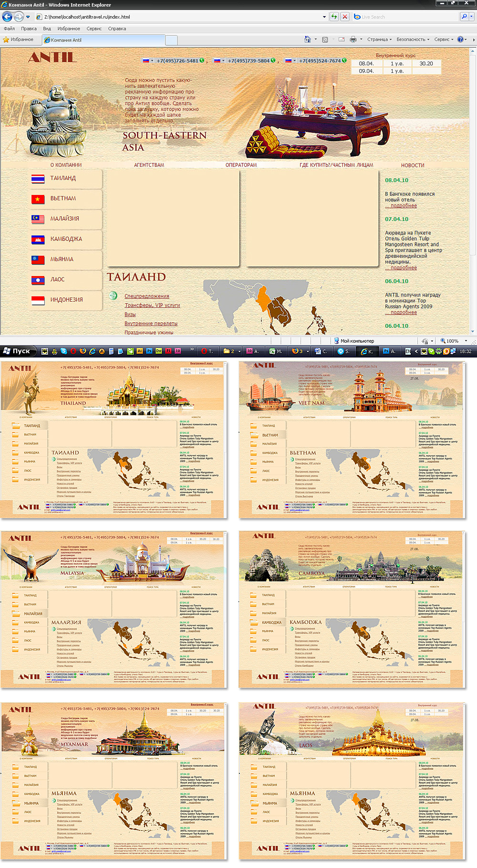The height and width of the screenshot is (868, 477).
Task: Click the green Refresh page icon
Action: pos(334,17)
